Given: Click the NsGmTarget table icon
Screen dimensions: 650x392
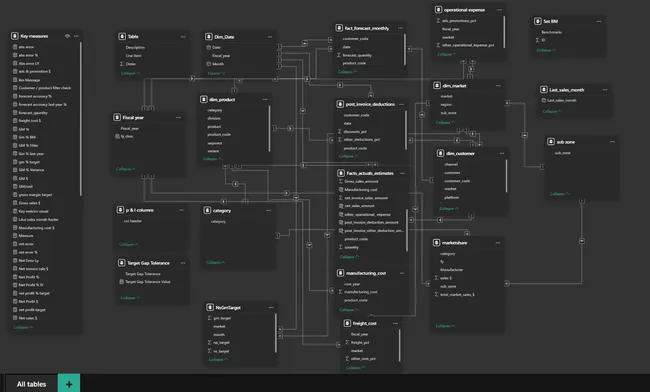Looking at the screenshot, I should 210,307.
